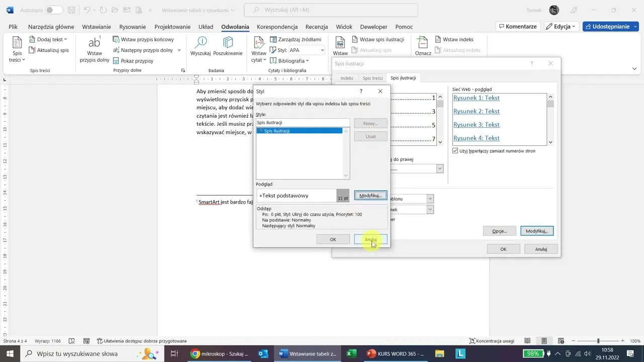Click the Wstaw przypis dolny icon
Viewport: 644px width, 362px height.
pyautogui.click(x=95, y=43)
